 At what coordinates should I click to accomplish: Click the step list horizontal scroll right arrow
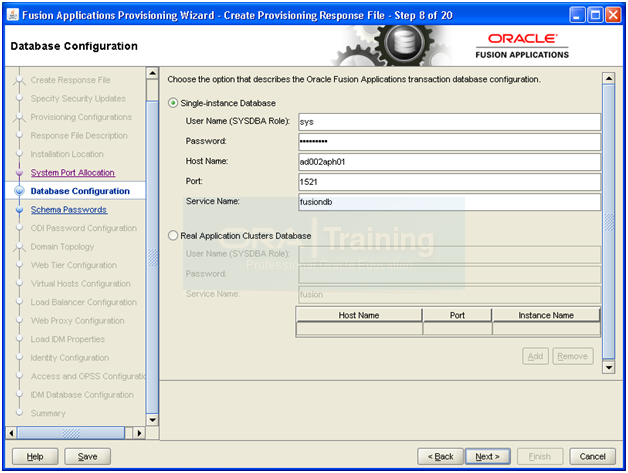click(139, 433)
